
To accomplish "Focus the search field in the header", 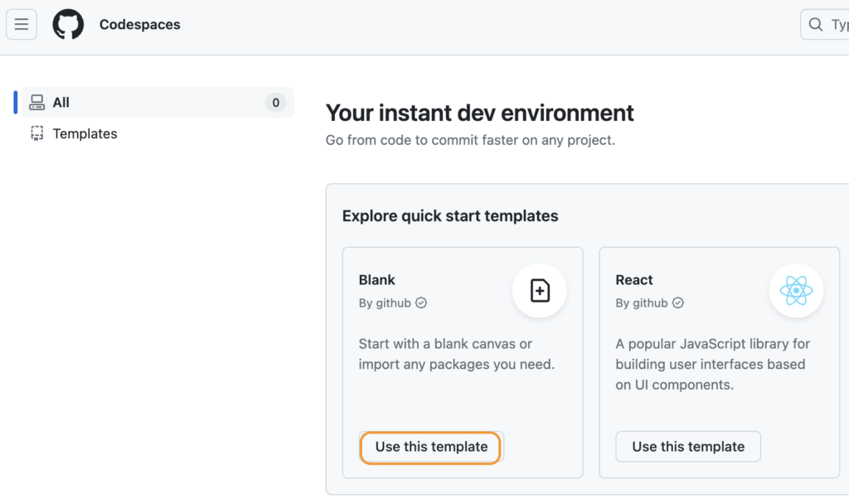I will click(x=825, y=24).
